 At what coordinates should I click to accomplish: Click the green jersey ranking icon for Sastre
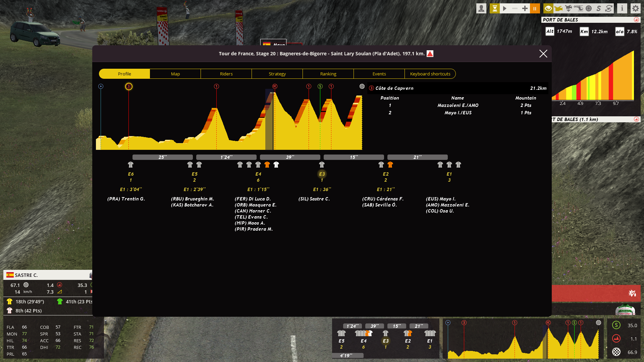(60, 301)
